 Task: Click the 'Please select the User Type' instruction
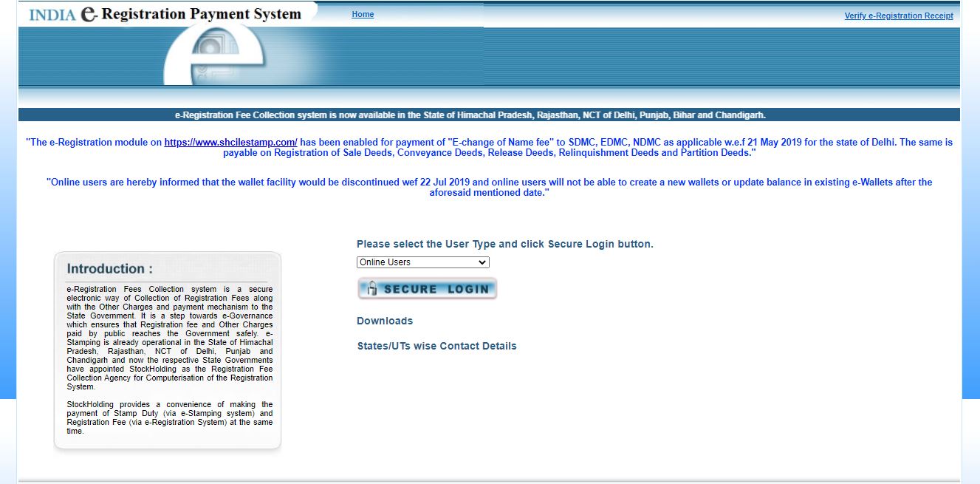[x=504, y=244]
